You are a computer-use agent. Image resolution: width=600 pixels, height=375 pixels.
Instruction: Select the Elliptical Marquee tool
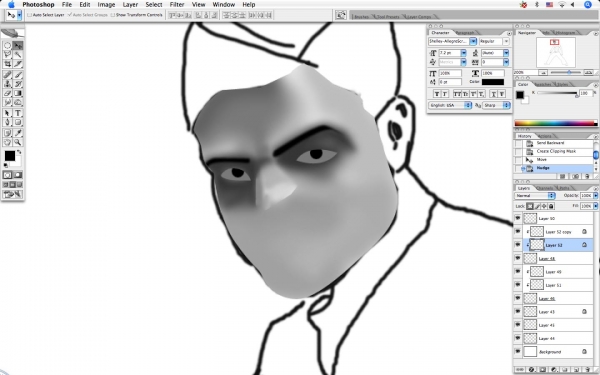pos(7,46)
